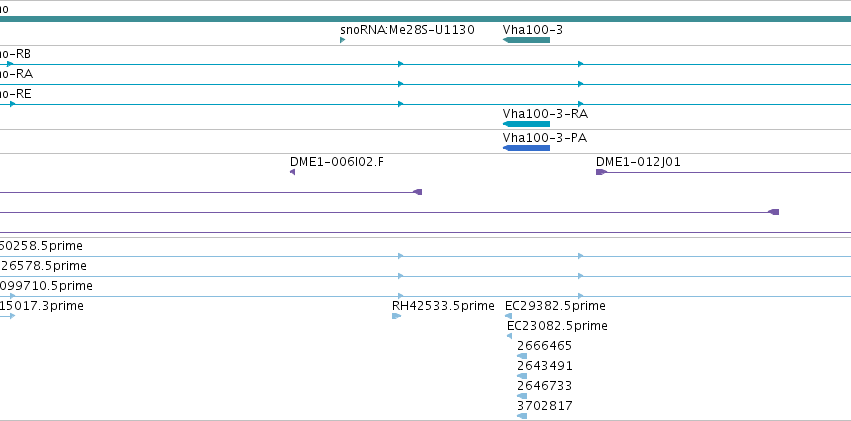Screen dimensions: 851x421
Task: Click the 15017.3prime EST arrow
Action: click(8, 316)
